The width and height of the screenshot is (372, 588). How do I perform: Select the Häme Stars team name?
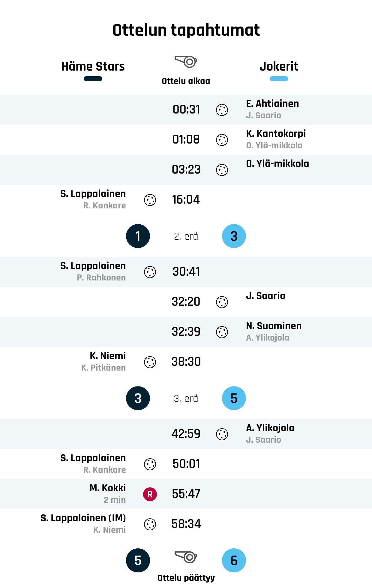pyautogui.click(x=93, y=66)
